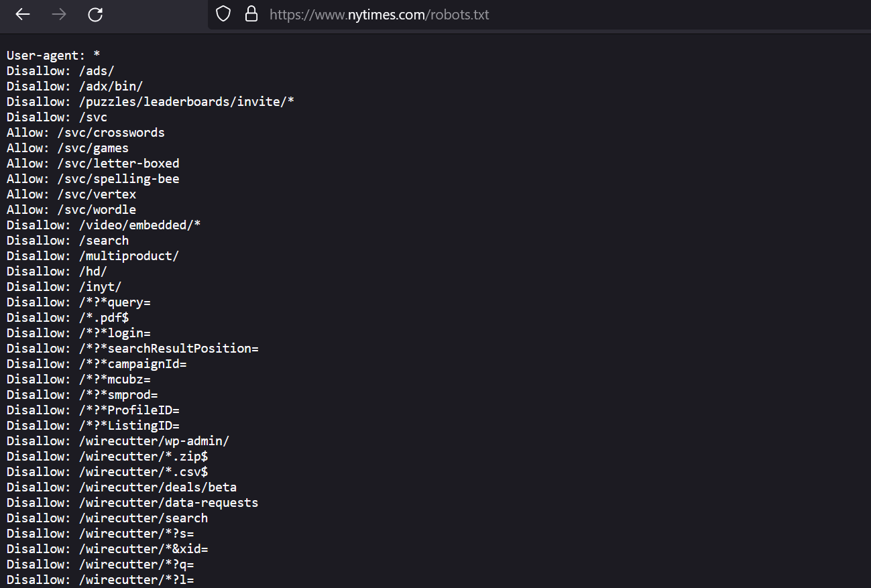Select '/wirecutter/*?s=' line
Screen dimensions: 871x588
click(101, 533)
